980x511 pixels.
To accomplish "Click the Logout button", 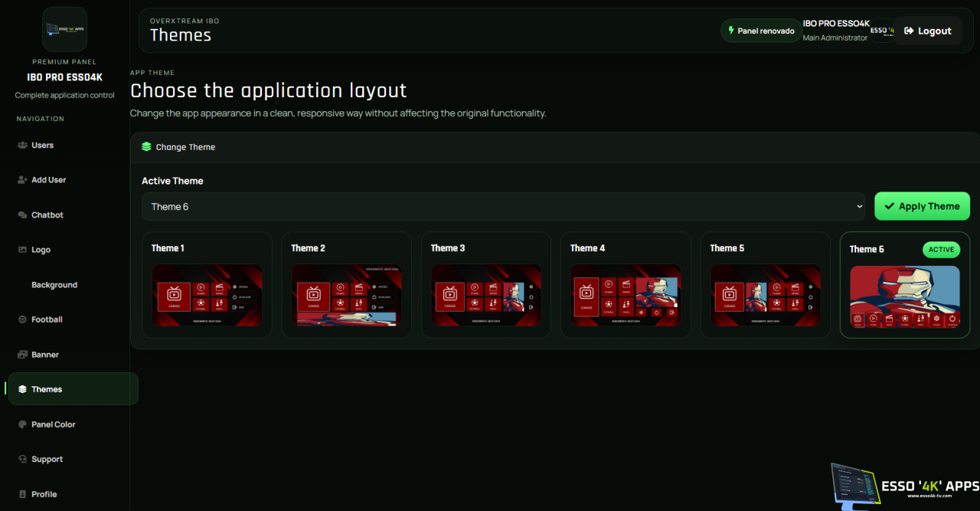I will (x=928, y=31).
